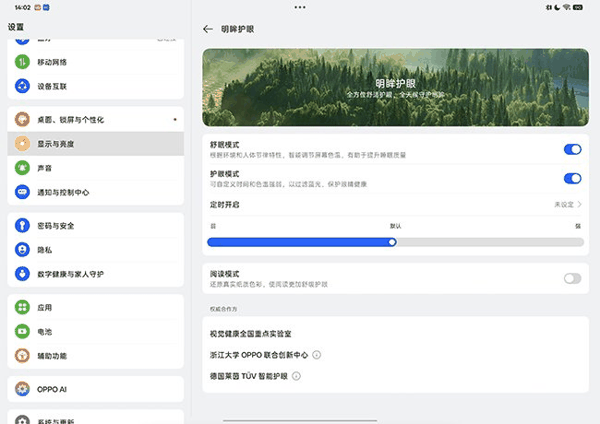The image size is (600, 424).
Task: Disable the 舒眠模式 toggle
Action: [572, 149]
